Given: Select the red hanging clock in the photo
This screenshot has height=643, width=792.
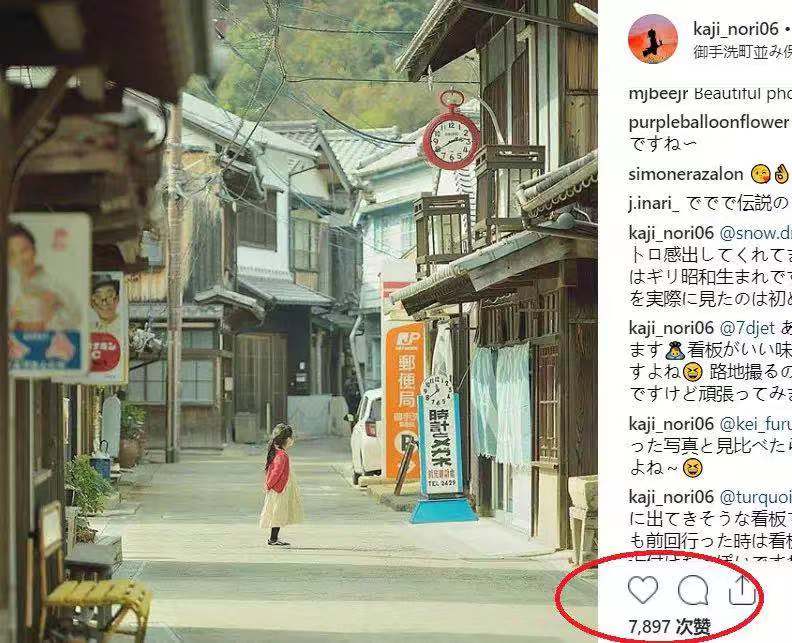Looking at the screenshot, I should click(451, 131).
